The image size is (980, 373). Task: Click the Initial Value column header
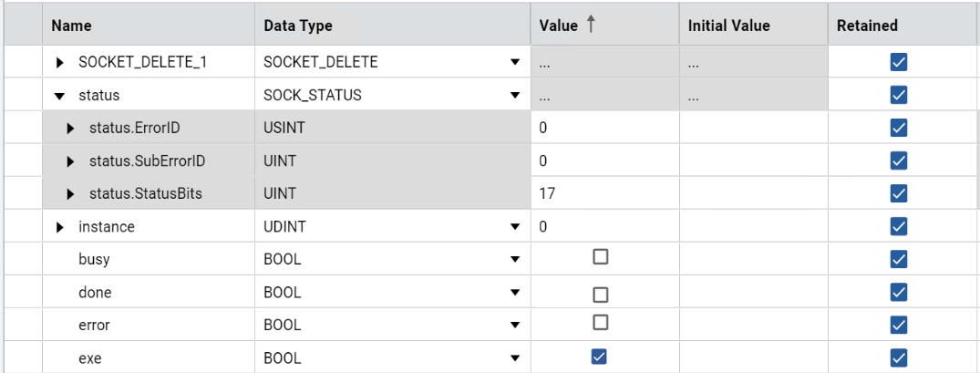[728, 26]
